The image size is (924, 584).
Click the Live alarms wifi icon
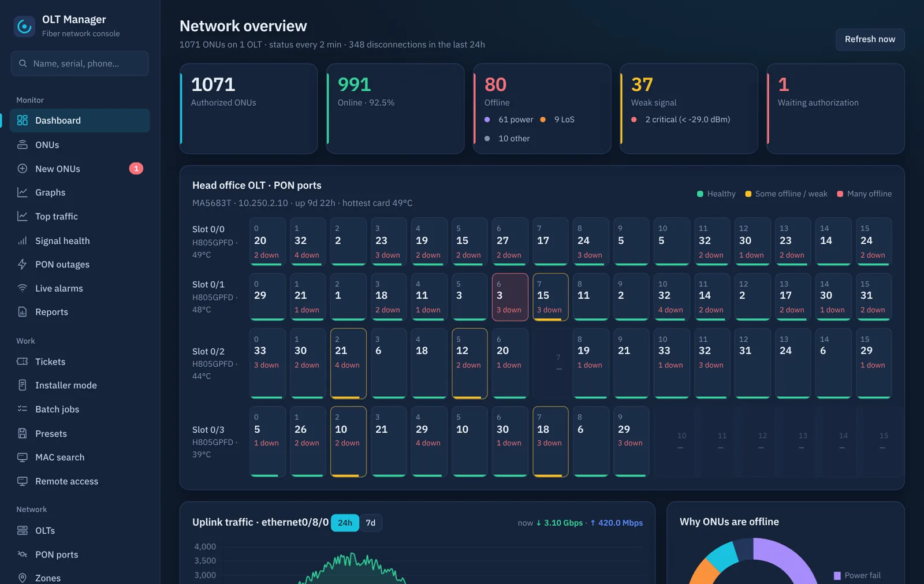pos(23,288)
